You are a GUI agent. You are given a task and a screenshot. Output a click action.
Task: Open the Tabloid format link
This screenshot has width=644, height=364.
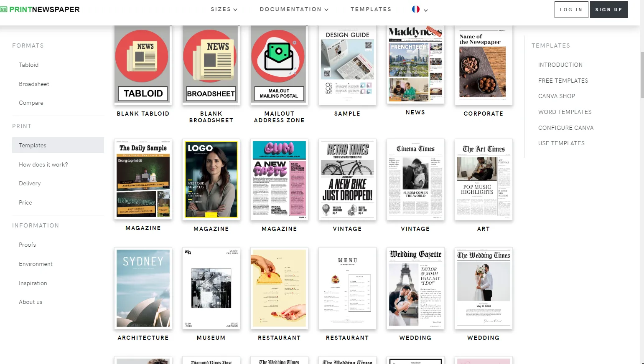[28, 65]
